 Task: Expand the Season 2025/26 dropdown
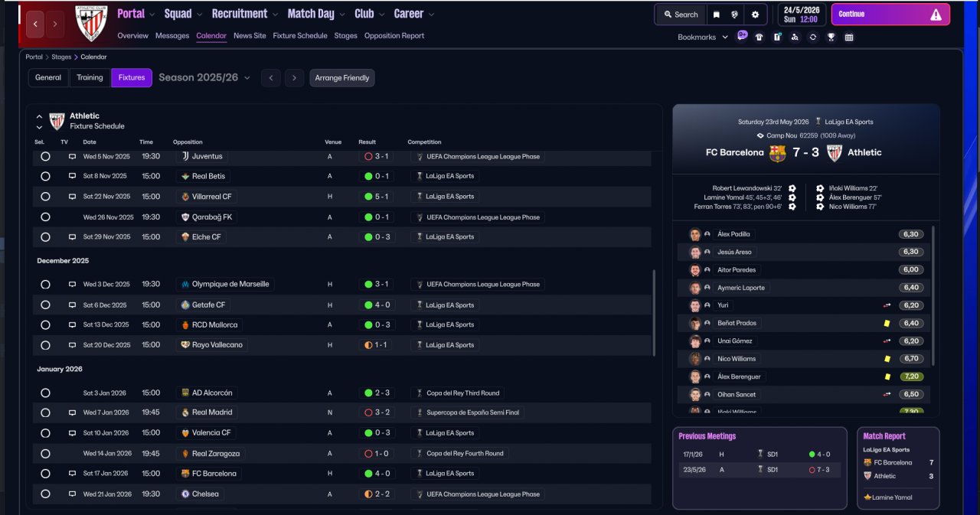click(x=204, y=77)
